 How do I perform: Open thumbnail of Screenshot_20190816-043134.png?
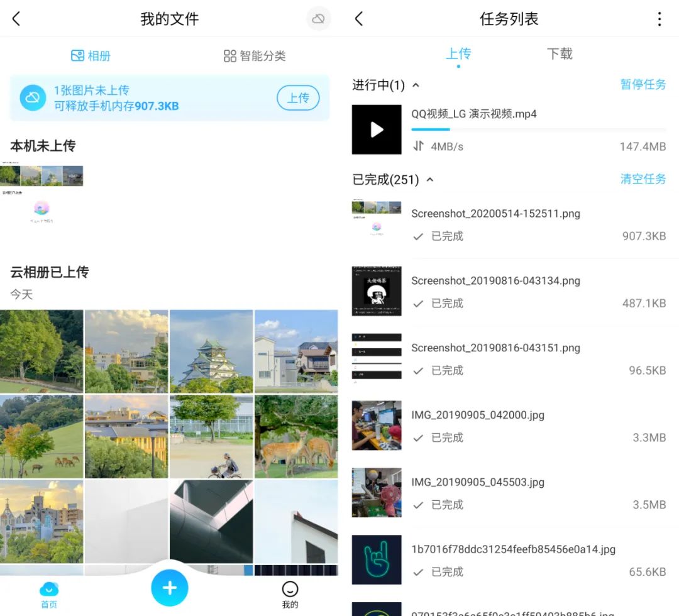pos(377,291)
